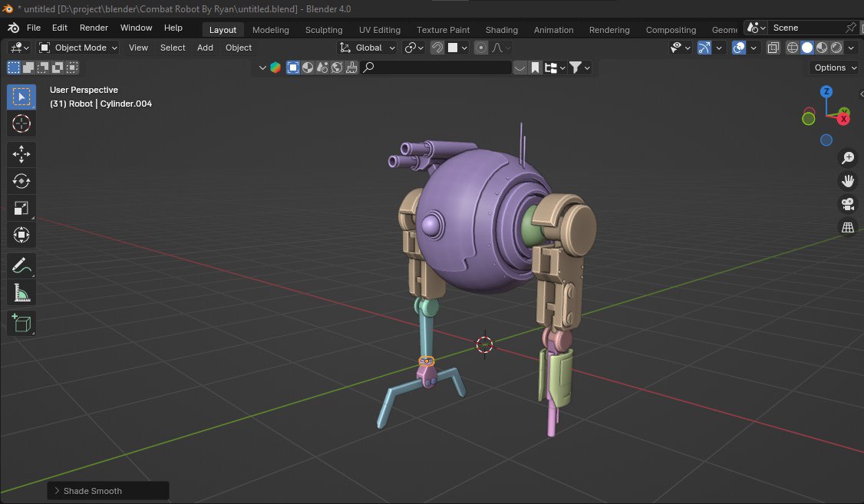
Task: Open the viewport Select menu
Action: click(173, 48)
